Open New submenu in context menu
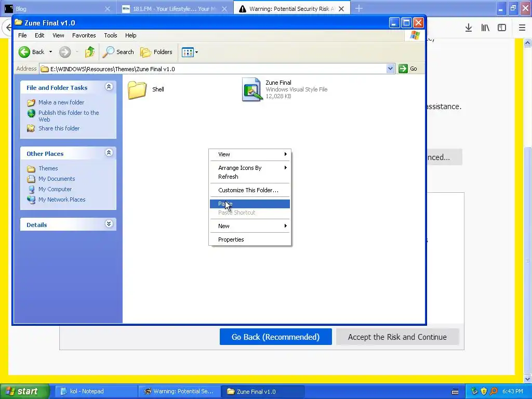 point(250,226)
